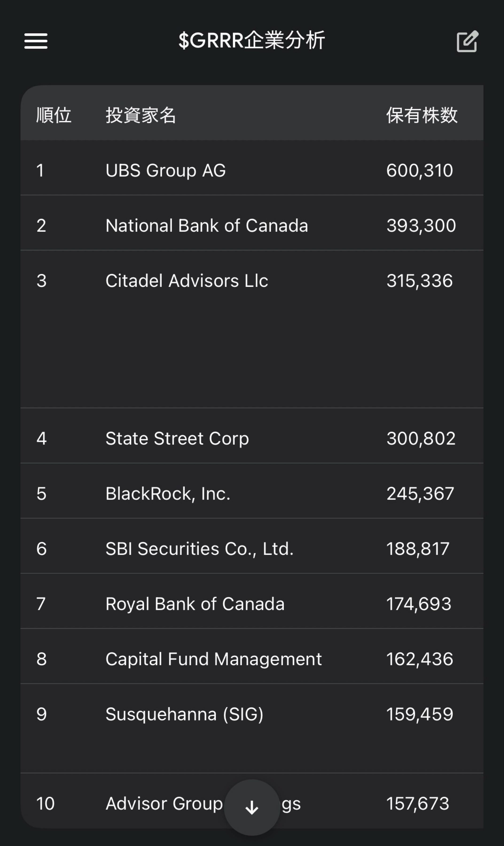This screenshot has width=504, height=846.
Task: Tap Susquehanna (SIG) row
Action: tap(184, 714)
